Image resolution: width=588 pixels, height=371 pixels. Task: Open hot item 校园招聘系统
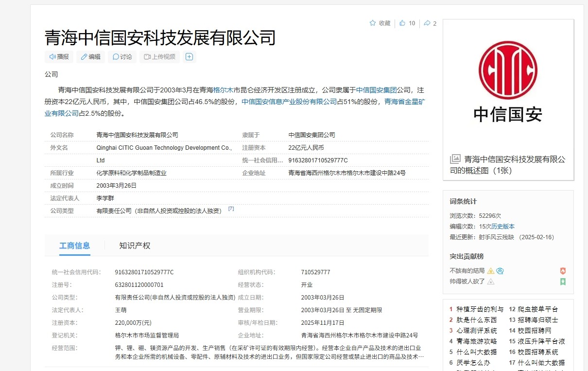538,352
